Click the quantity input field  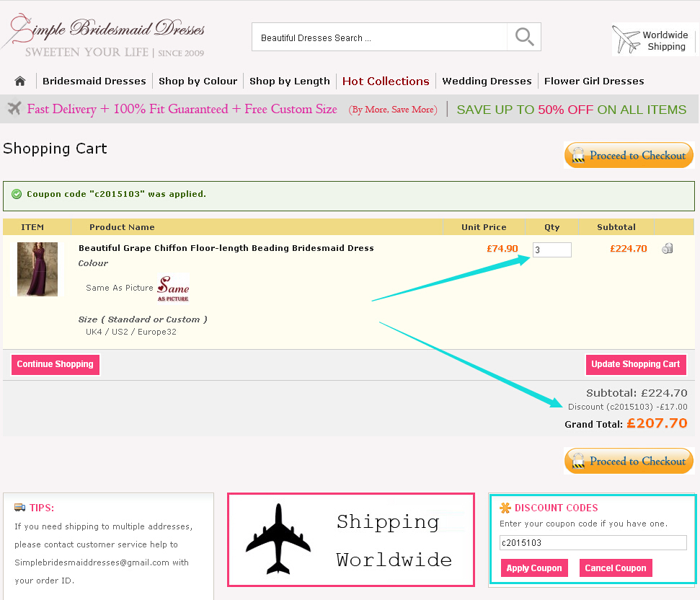tap(551, 250)
